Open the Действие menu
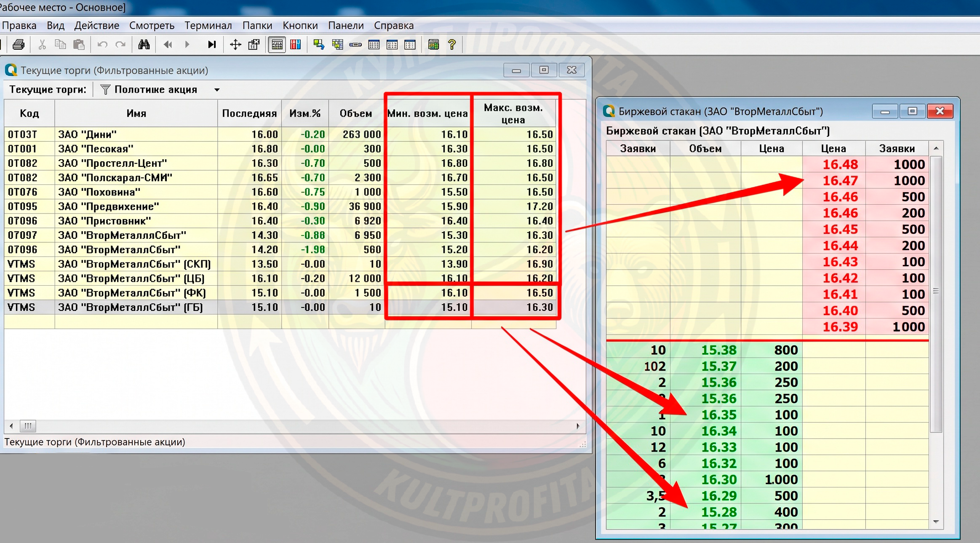The width and height of the screenshot is (980, 543). click(97, 25)
